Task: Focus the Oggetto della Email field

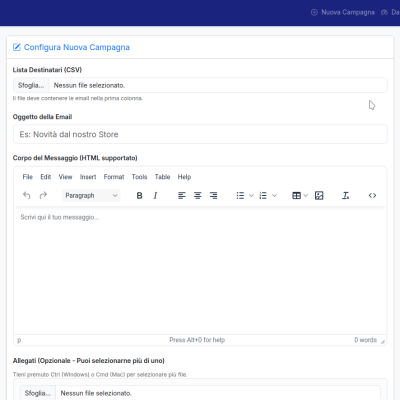Action: 200,134
